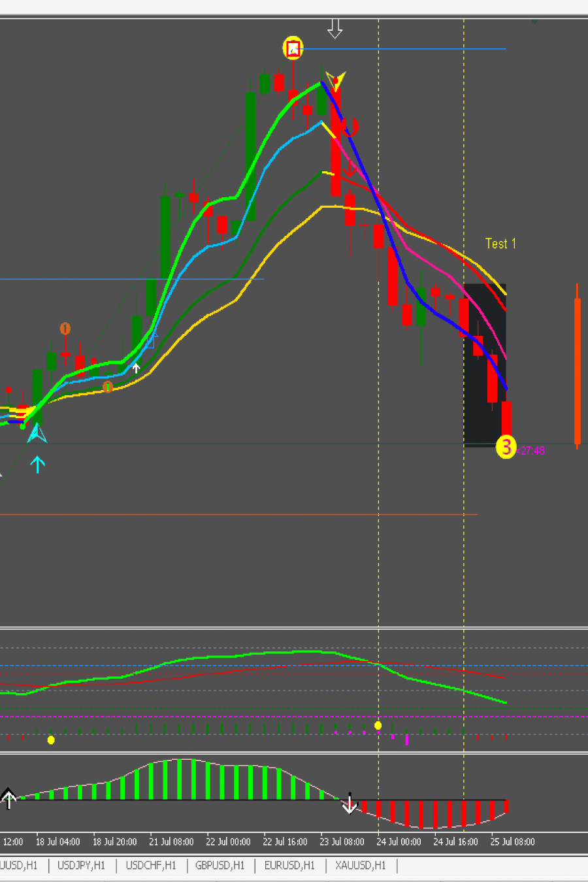Switch to the EURUSD,H1 tab
The height and width of the screenshot is (882, 588).
[289, 865]
